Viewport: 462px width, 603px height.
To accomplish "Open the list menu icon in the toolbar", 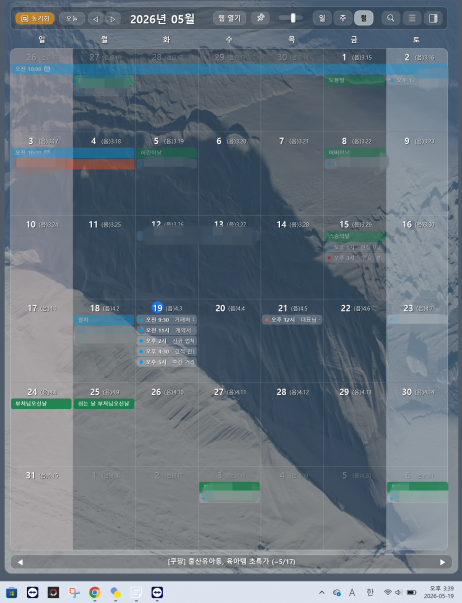I will point(412,18).
